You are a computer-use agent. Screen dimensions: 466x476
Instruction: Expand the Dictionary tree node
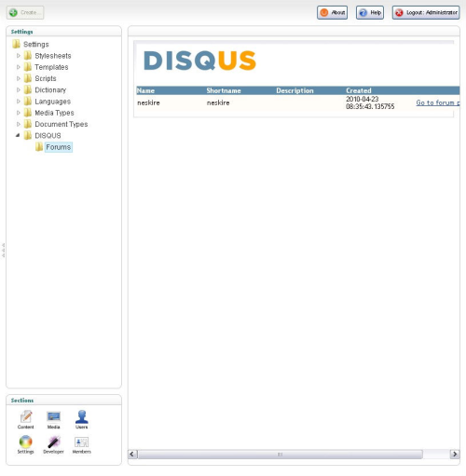19,89
